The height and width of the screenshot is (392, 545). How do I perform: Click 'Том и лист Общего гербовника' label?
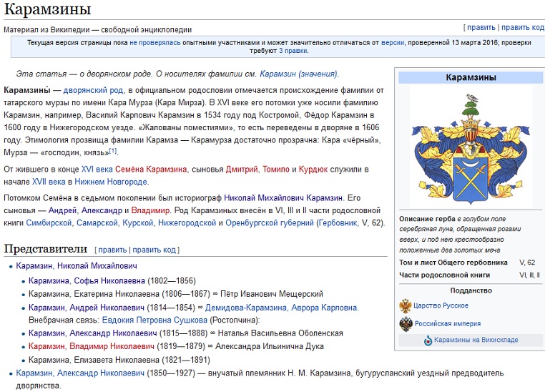[x=453, y=263]
